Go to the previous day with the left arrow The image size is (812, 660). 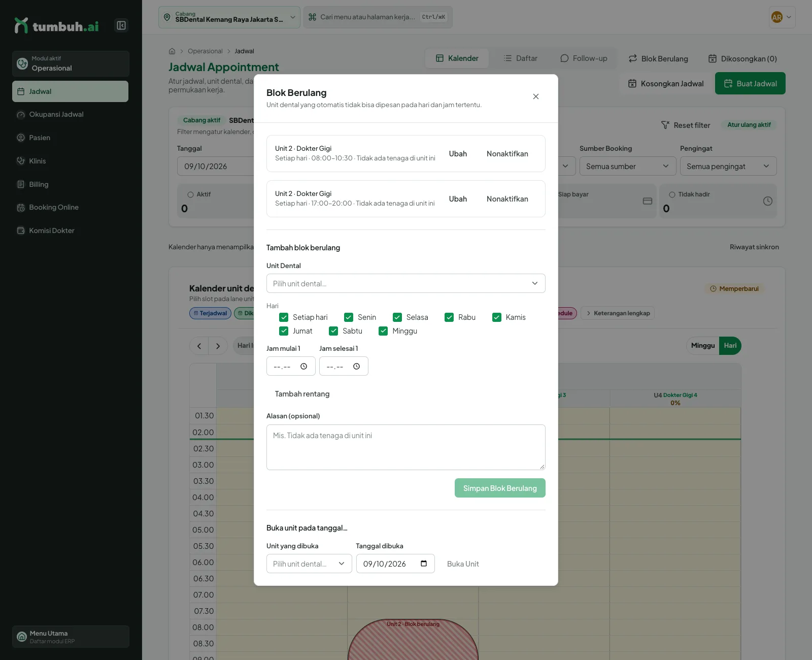tap(199, 346)
